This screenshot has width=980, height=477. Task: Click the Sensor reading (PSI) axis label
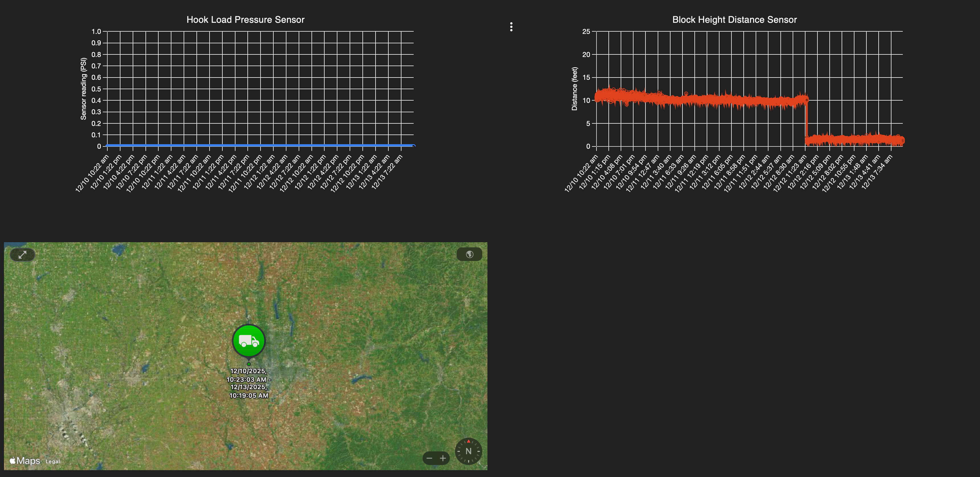coord(83,89)
